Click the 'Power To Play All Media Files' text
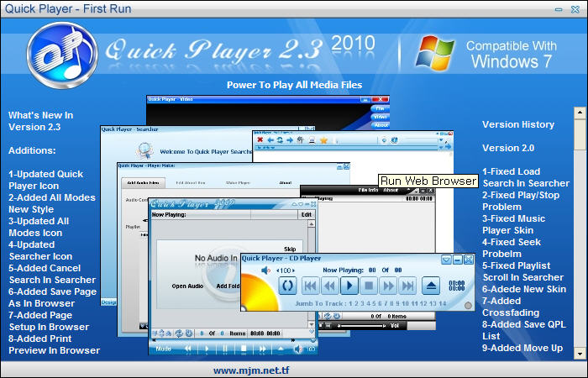This screenshot has width=588, height=378. 294,85
